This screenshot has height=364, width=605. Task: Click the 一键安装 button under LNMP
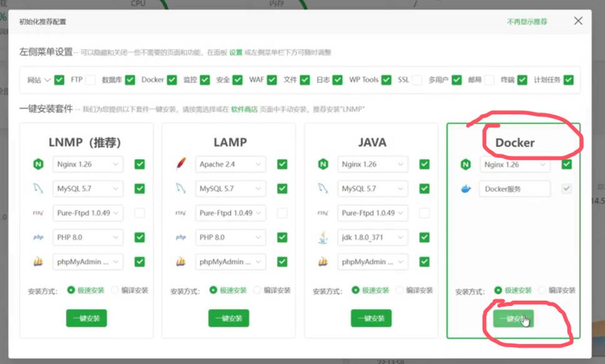(87, 318)
